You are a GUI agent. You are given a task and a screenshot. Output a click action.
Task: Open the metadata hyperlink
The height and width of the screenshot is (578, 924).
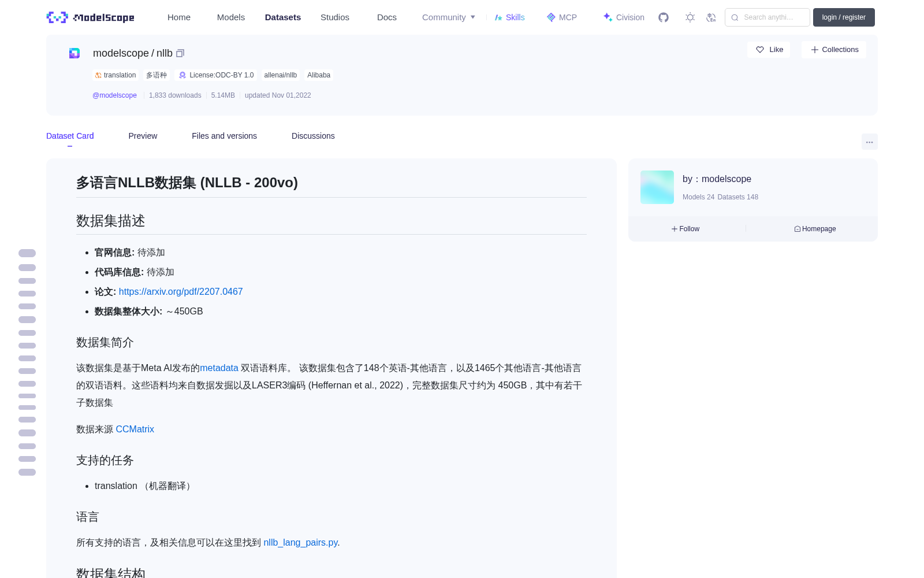pos(219,368)
